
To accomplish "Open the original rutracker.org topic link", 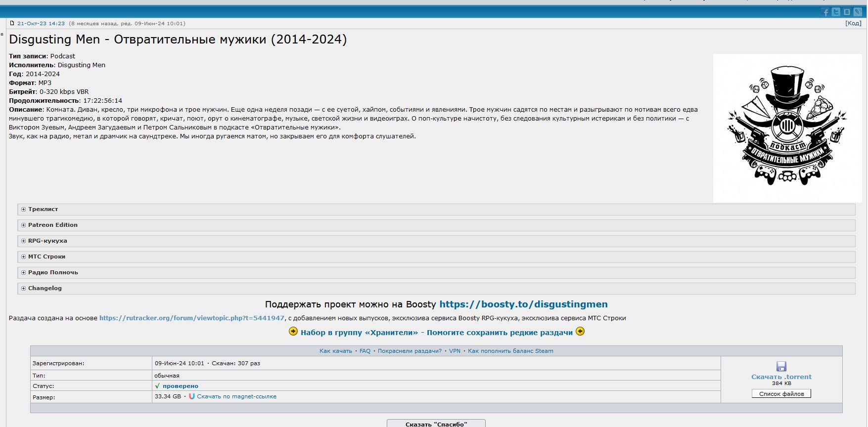I will (192, 318).
